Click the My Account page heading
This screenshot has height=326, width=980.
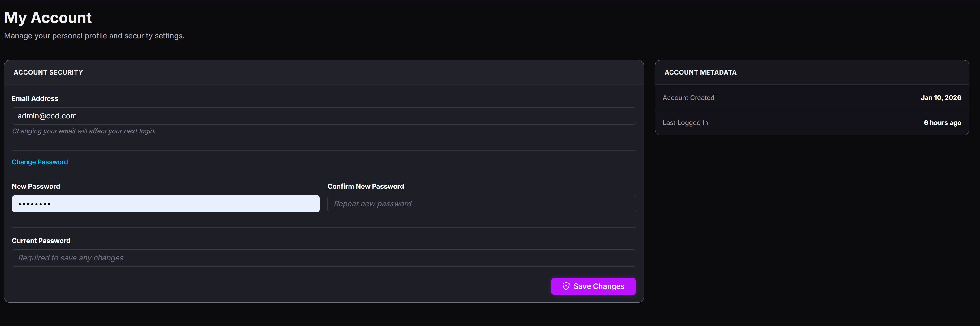click(48, 18)
